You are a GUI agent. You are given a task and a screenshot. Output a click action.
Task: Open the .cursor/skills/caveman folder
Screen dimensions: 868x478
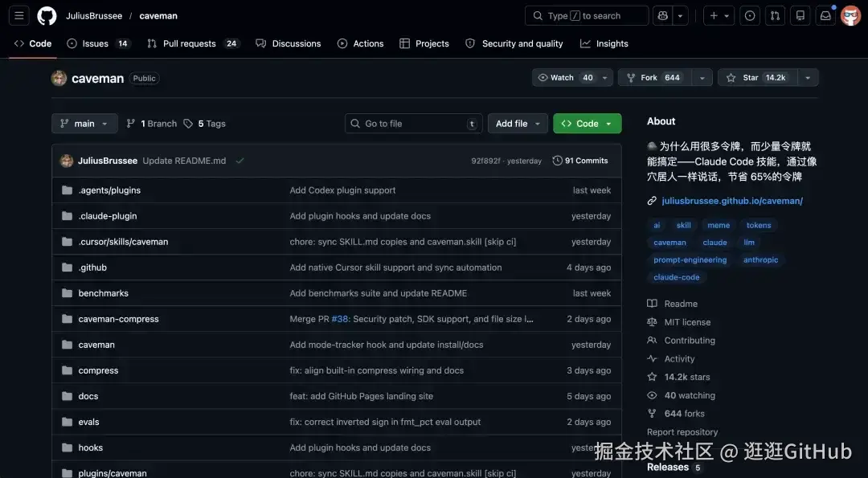124,242
